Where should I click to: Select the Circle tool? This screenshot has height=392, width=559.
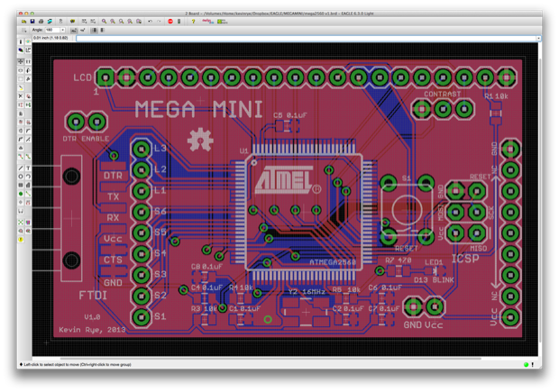point(21,177)
